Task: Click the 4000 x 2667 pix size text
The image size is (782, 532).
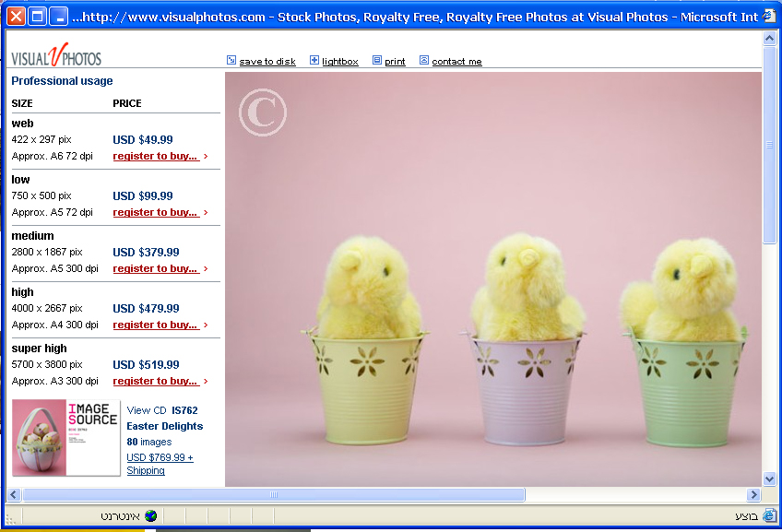Action: click(47, 309)
